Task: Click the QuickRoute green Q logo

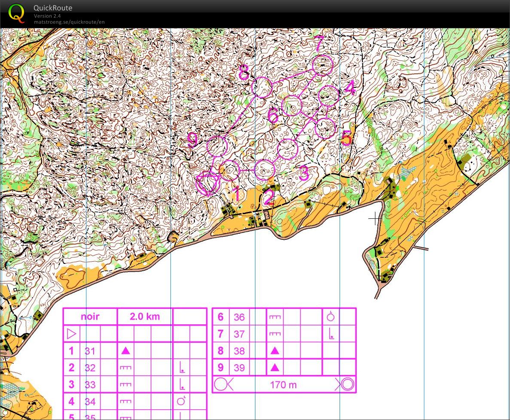Action: click(17, 13)
